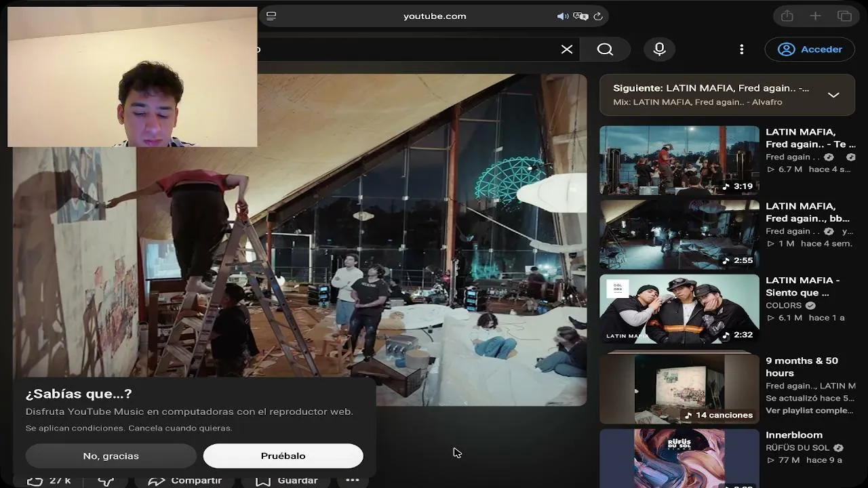Image resolution: width=868 pixels, height=488 pixels.
Task: Click the '1 M' view count text
Action: (785, 243)
